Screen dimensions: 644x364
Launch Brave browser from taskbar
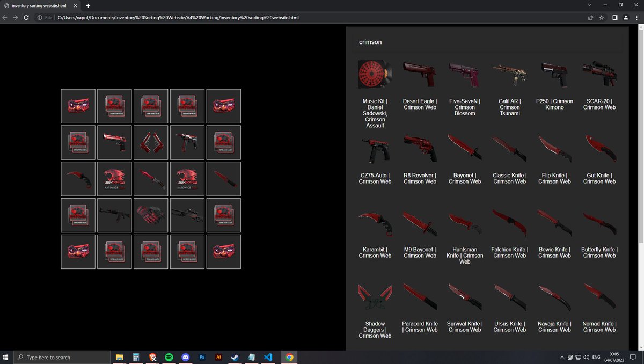[x=153, y=357]
